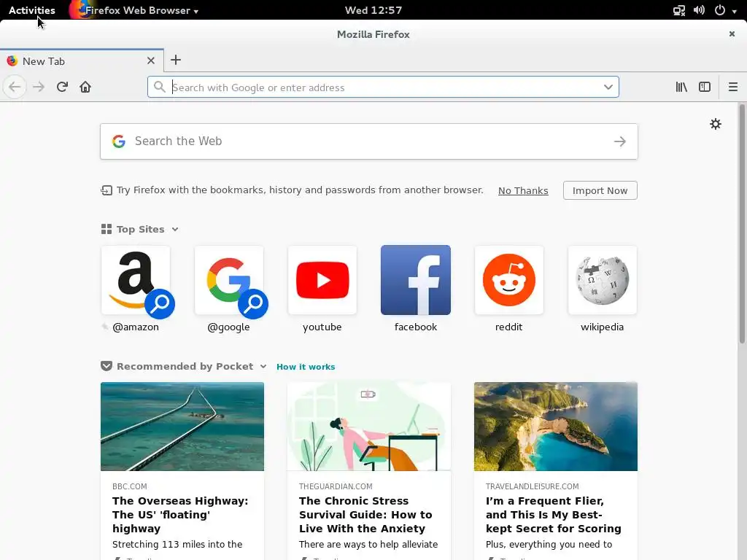Open the network status tray icon
The height and width of the screenshot is (560, 747).
679,10
